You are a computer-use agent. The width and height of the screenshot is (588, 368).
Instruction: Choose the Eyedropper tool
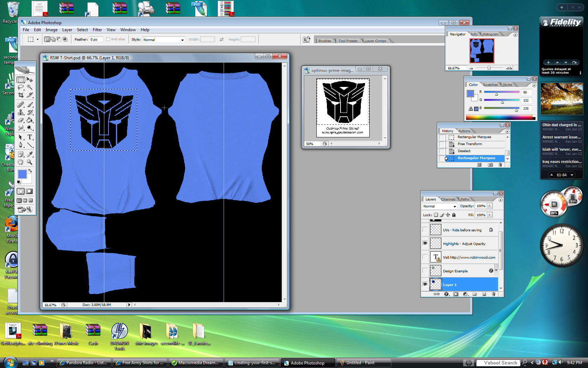(30, 154)
